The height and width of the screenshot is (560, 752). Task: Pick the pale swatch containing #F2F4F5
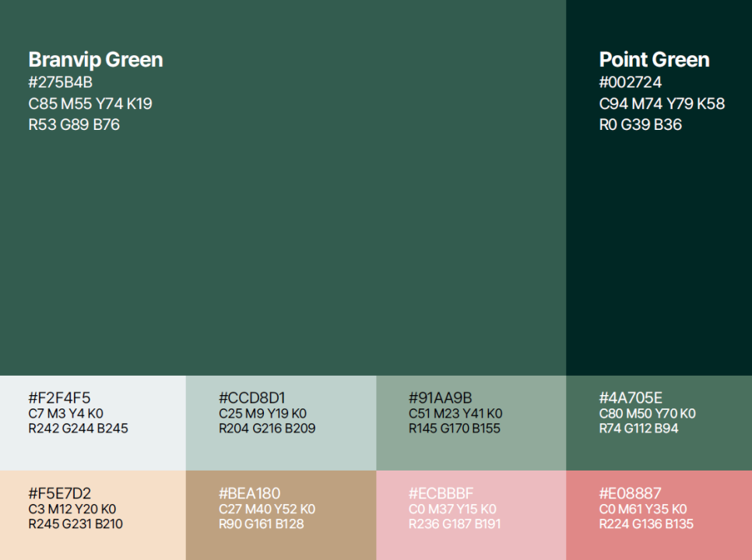[93, 423]
